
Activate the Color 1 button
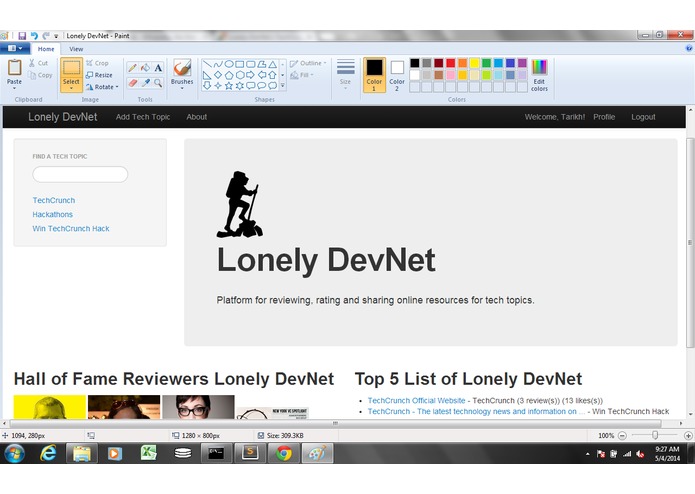click(374, 75)
